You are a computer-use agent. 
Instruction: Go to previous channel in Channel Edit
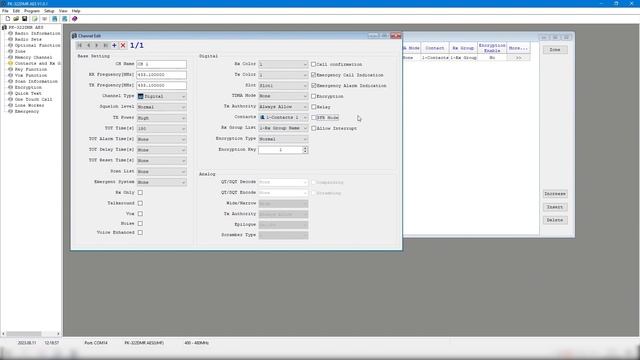(x=89, y=45)
